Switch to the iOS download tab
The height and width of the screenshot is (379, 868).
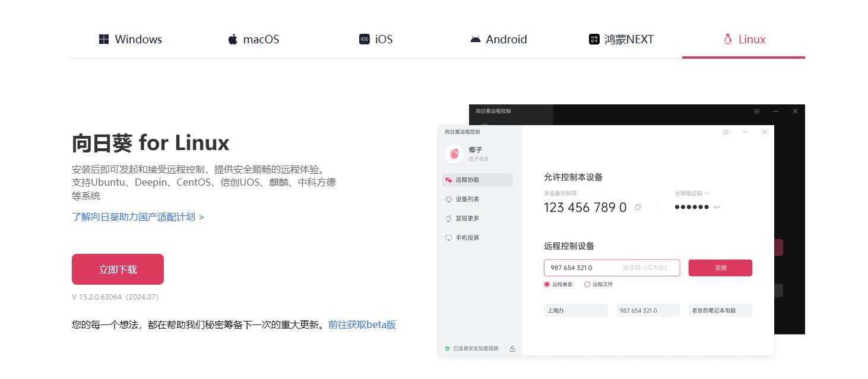coord(376,40)
